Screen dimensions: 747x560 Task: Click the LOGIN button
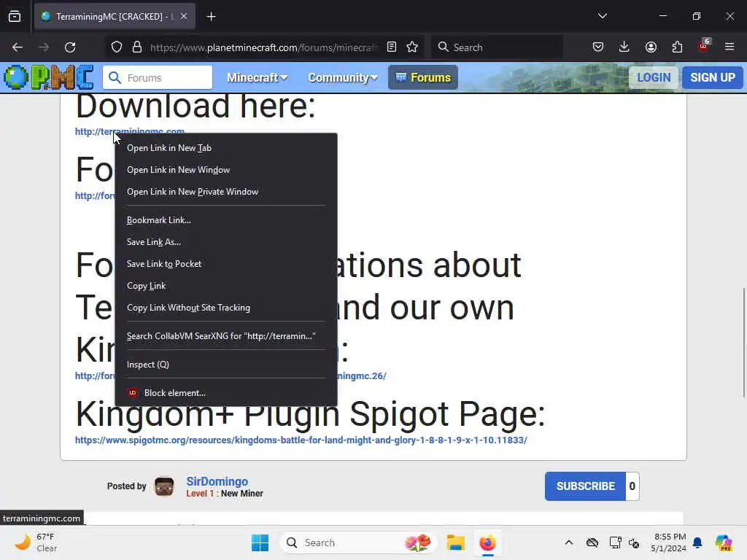[x=654, y=77]
